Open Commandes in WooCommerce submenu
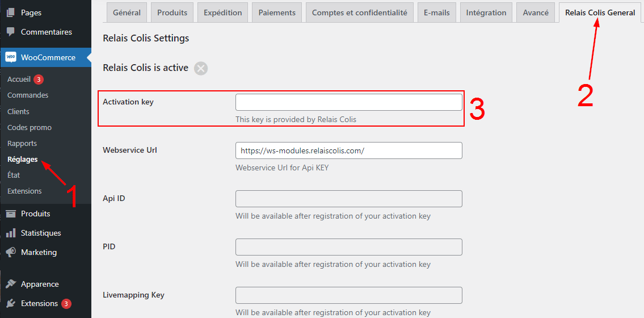 point(28,95)
